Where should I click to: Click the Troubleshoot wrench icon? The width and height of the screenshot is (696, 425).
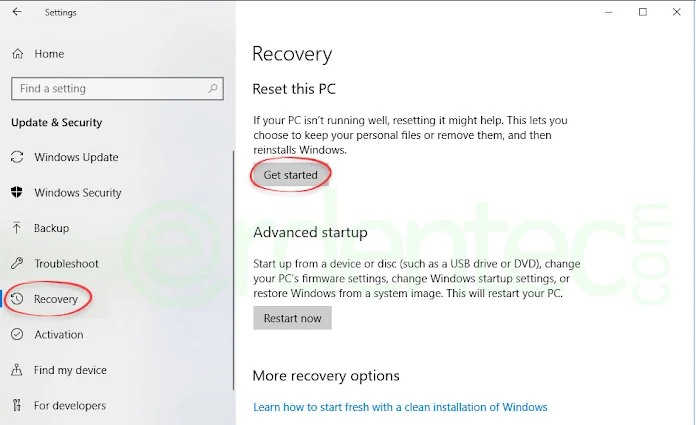(17, 263)
